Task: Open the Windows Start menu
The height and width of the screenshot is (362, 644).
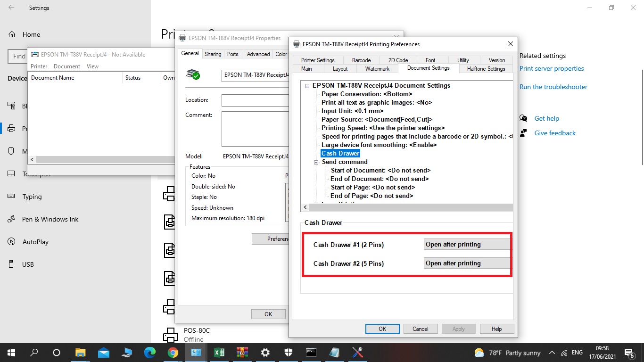Action: 11,353
